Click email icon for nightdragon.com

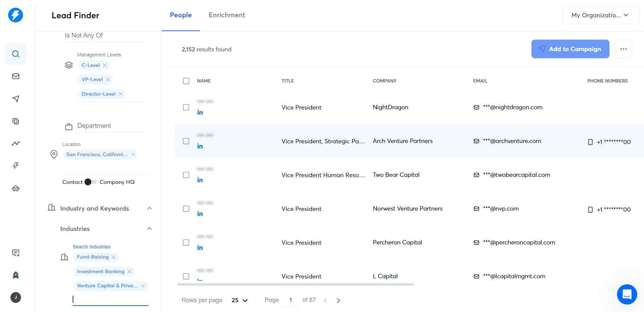[x=476, y=107]
